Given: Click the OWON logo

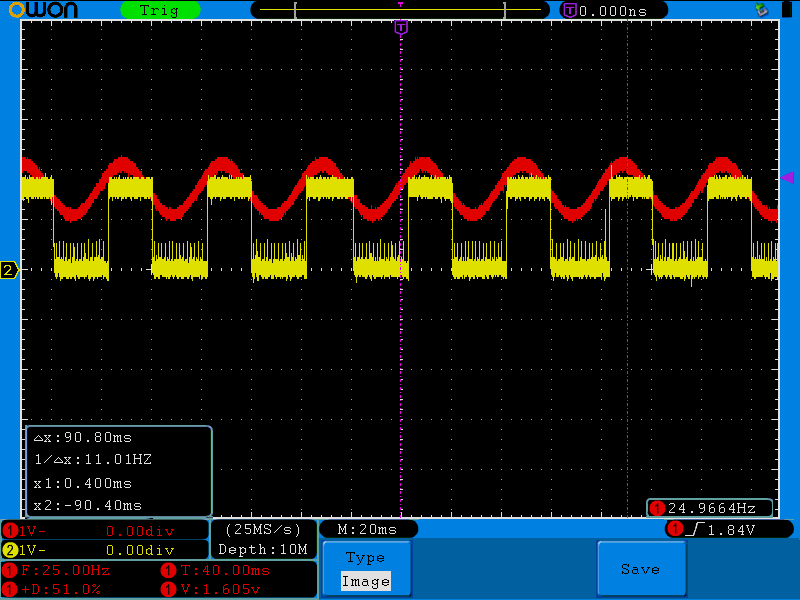Looking at the screenshot, I should (43, 9).
